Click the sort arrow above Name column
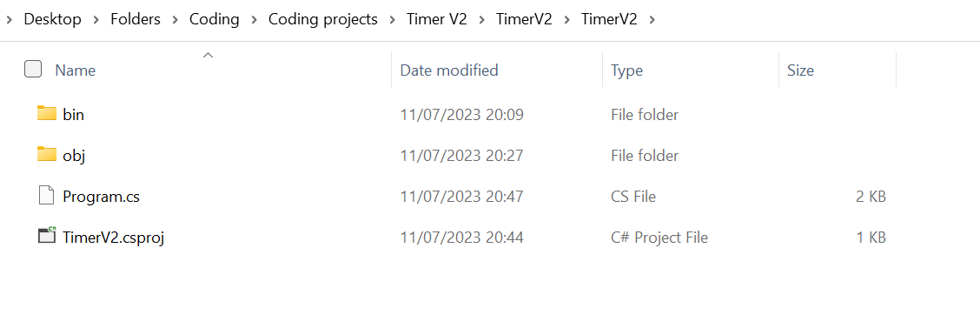 (209, 56)
